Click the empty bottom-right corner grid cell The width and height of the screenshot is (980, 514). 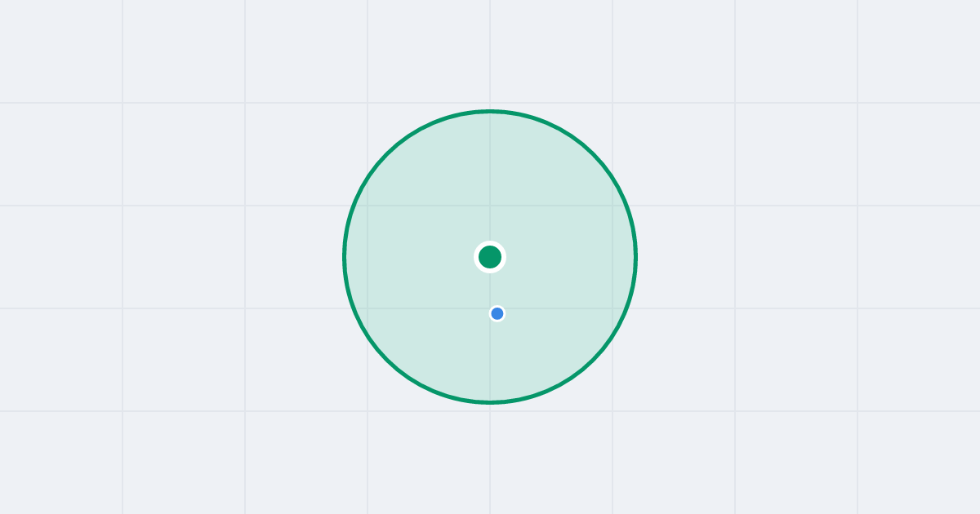[x=919, y=463]
